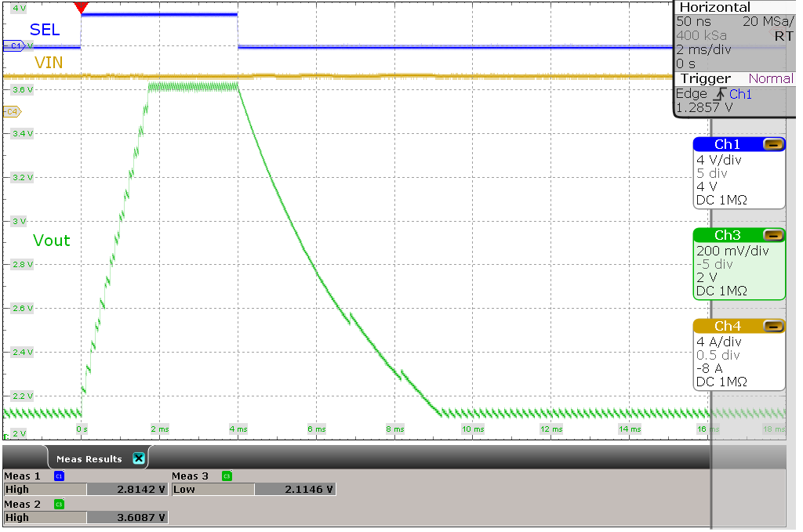Click the C3 source icon next to Meas 2
Image resolution: width=803 pixels, height=532 pixels.
point(58,504)
